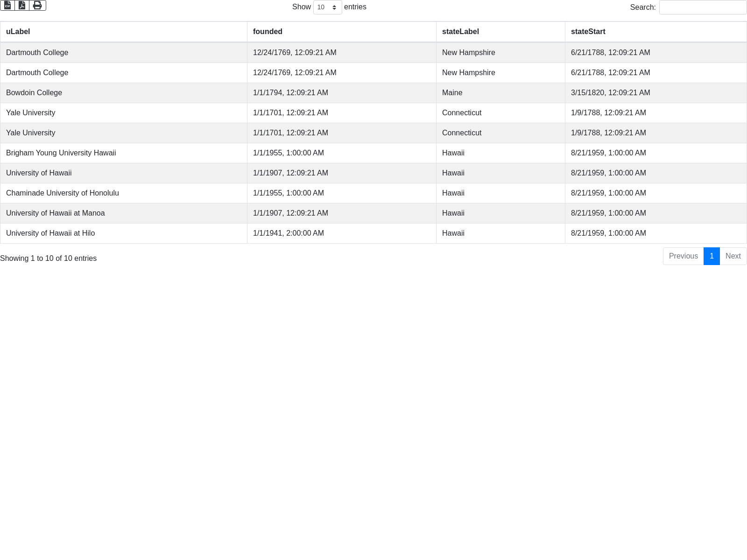This screenshot has height=560, width=747.
Task: Select page 1 in pagination
Action: tap(712, 256)
